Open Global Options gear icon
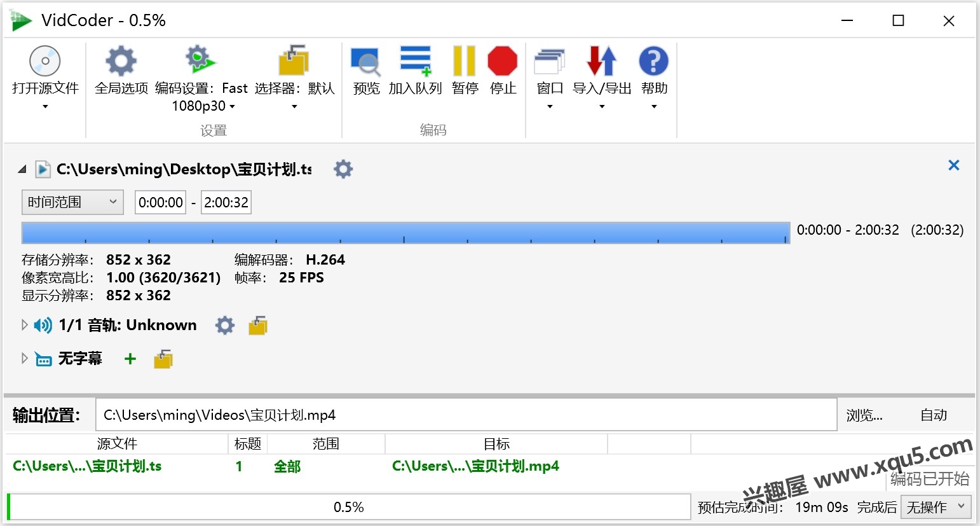This screenshot has width=980, height=526. (x=121, y=62)
